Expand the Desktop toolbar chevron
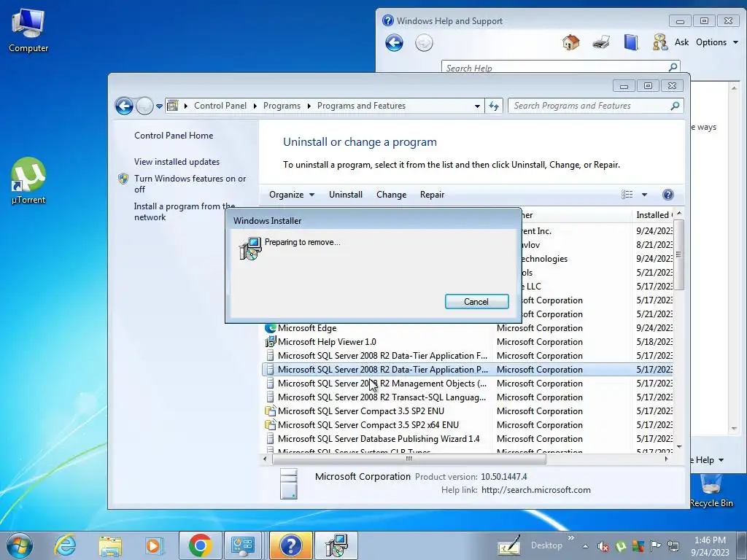 click(570, 538)
